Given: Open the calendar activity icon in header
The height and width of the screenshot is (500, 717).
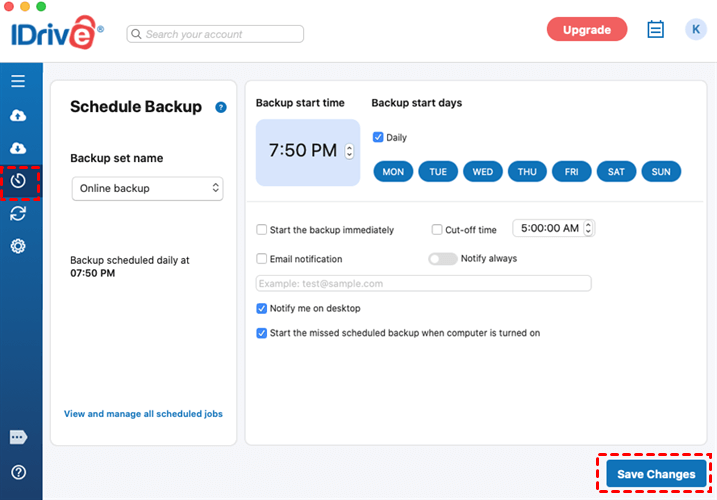Looking at the screenshot, I should pos(656,29).
